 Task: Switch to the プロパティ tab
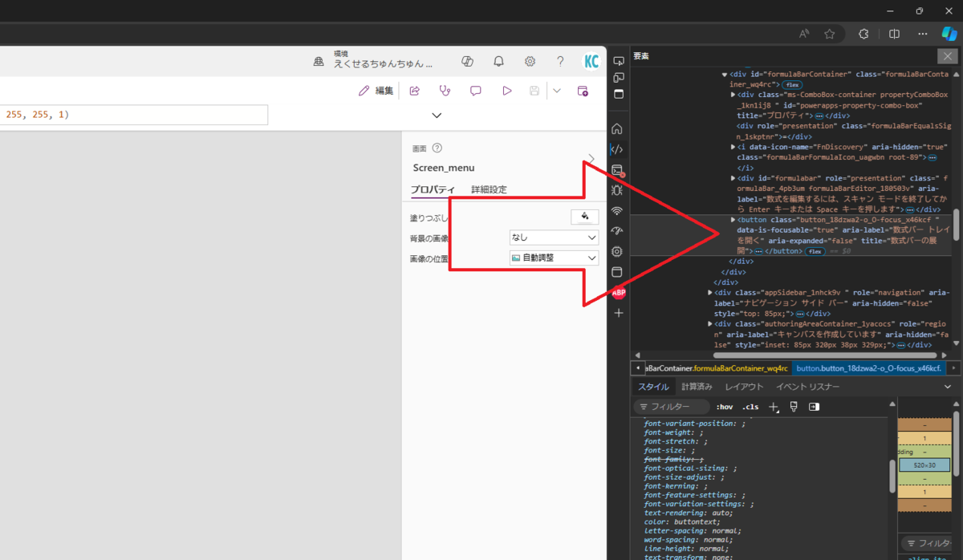[x=433, y=189]
